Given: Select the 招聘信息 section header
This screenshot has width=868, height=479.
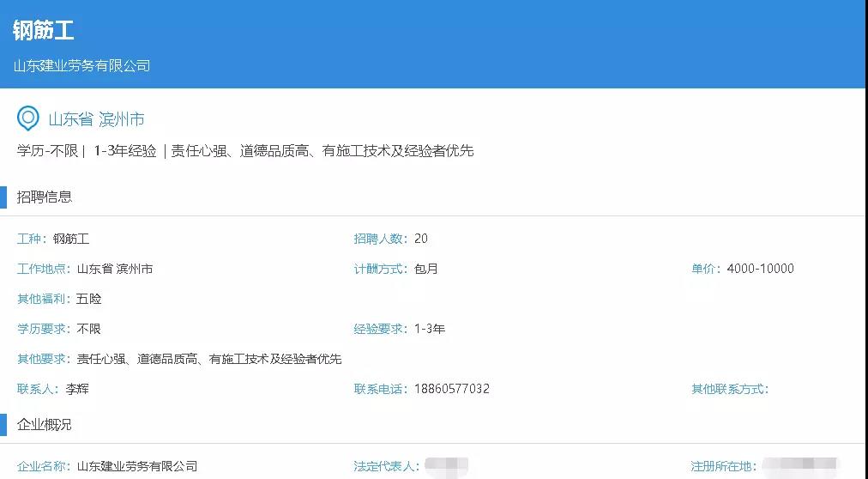Looking at the screenshot, I should click(45, 197).
